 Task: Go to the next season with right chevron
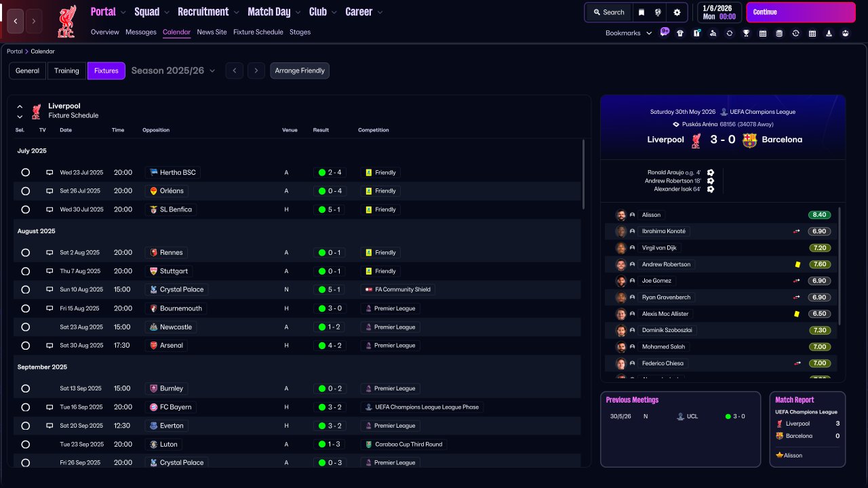pos(256,70)
